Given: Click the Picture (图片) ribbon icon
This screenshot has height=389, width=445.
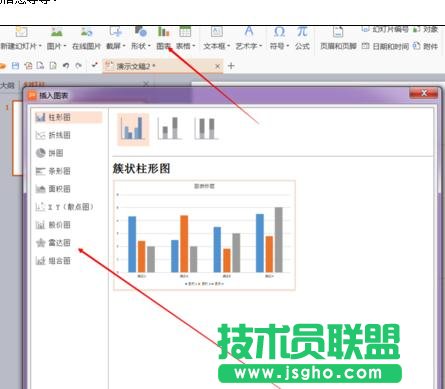Looking at the screenshot, I should [x=57, y=32].
